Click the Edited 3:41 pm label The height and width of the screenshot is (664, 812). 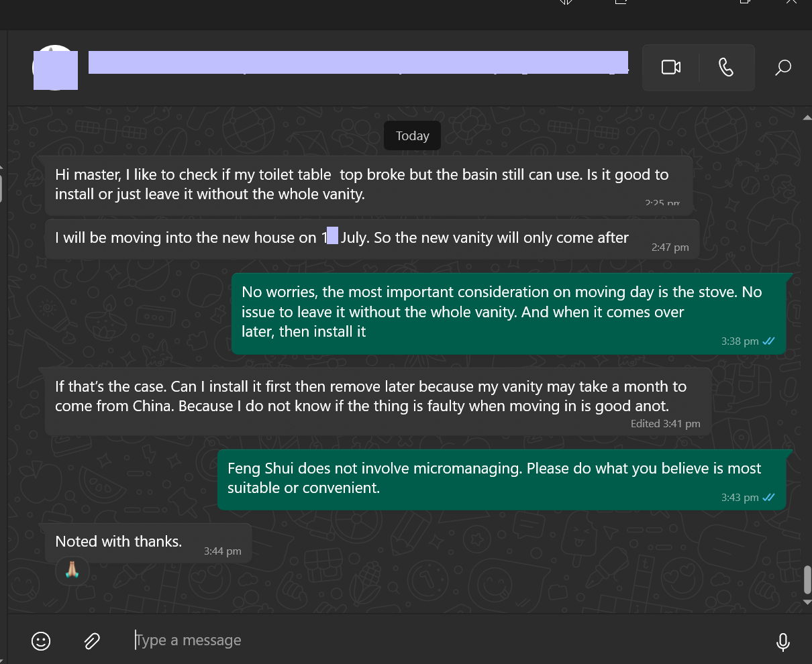(665, 424)
